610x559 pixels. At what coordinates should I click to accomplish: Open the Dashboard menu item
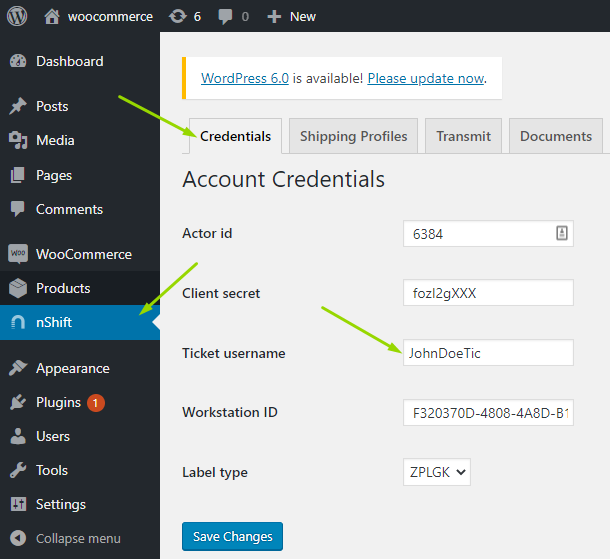coord(80,61)
